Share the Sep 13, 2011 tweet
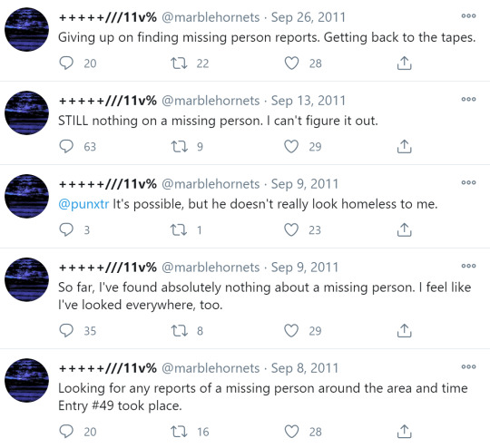The height and width of the screenshot is (448, 490). [x=405, y=147]
